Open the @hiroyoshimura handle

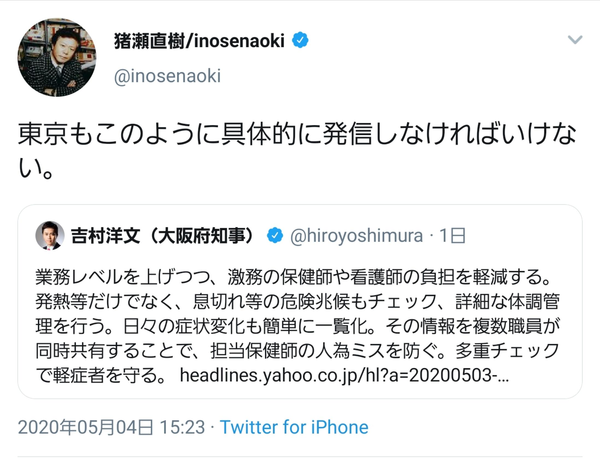(356, 236)
